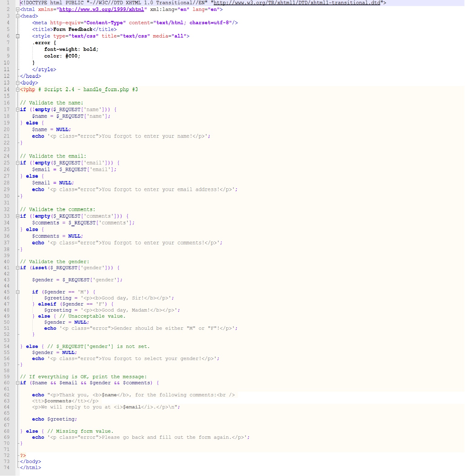
Task: Click the '<tt>$comments</tt></p>' line
Action: click(65, 401)
